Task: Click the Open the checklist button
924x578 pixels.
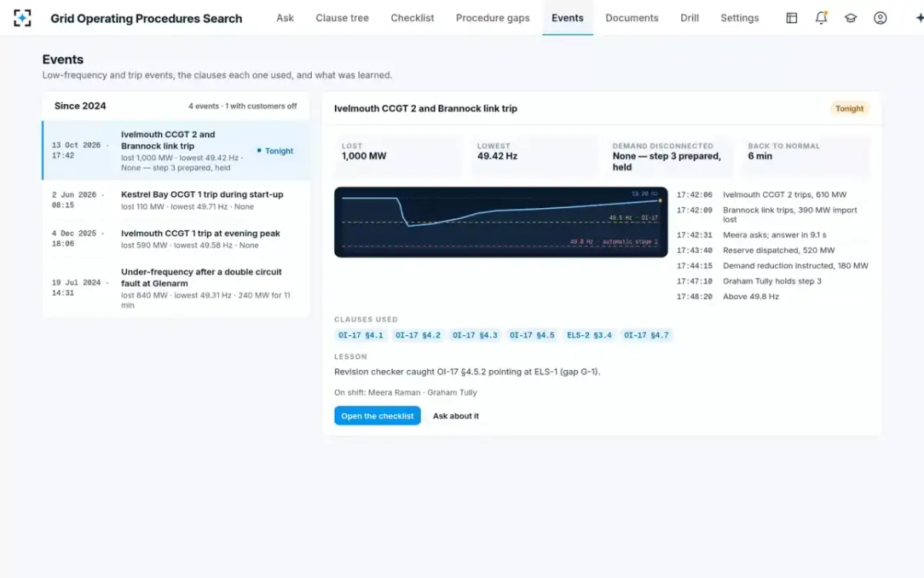Action: pos(377,415)
